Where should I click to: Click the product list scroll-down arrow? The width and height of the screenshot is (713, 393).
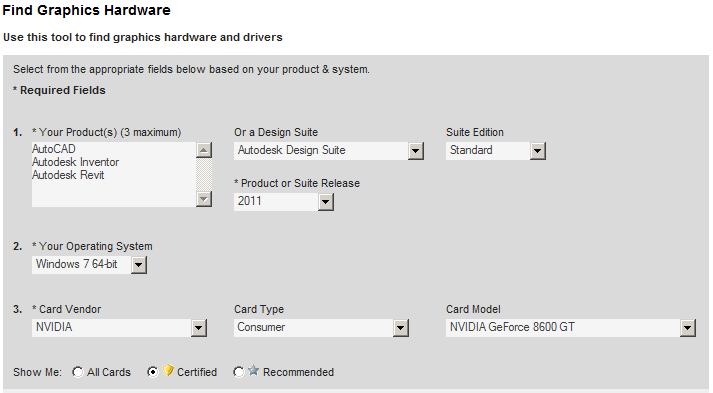tap(204, 199)
